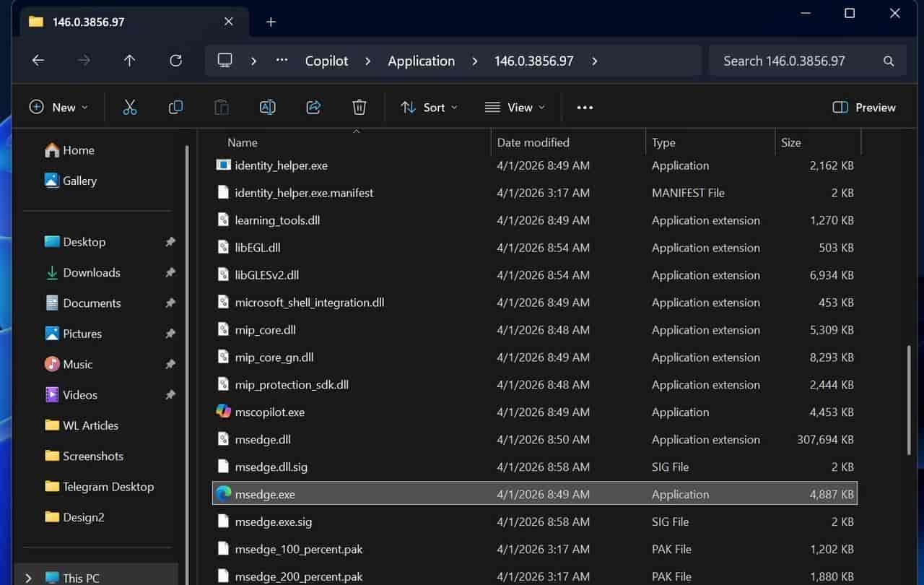Screen dimensions: 924x585
Task: Click the Videos icon in sidebar
Action: coord(52,394)
